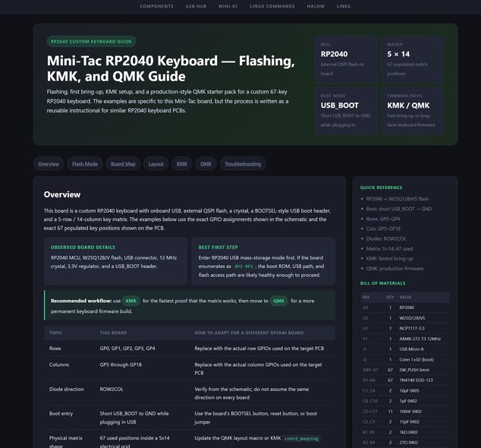Click the This Board column header
The width and height of the screenshot is (481, 448).
pyautogui.click(x=113, y=333)
